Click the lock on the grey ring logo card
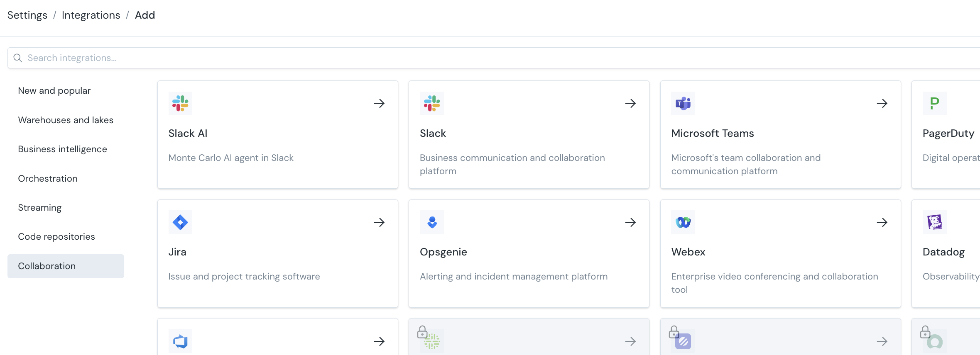This screenshot has width=980, height=355. point(925,332)
